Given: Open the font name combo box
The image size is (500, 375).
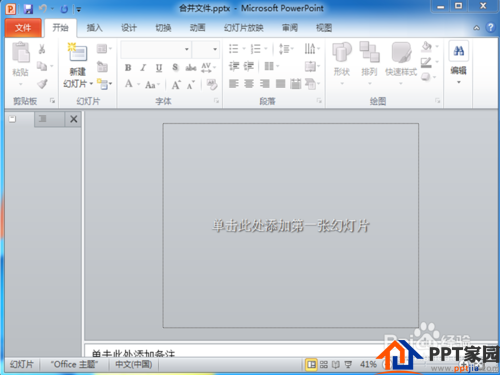Looking at the screenshot, I should (x=156, y=49).
